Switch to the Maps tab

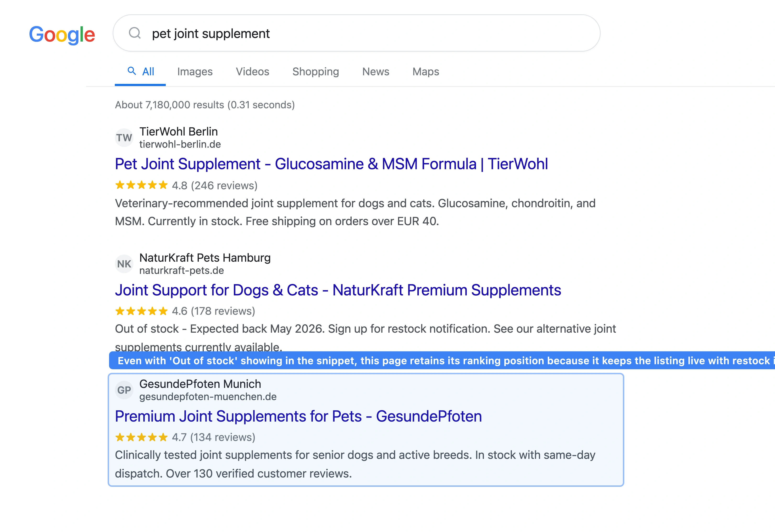point(425,71)
